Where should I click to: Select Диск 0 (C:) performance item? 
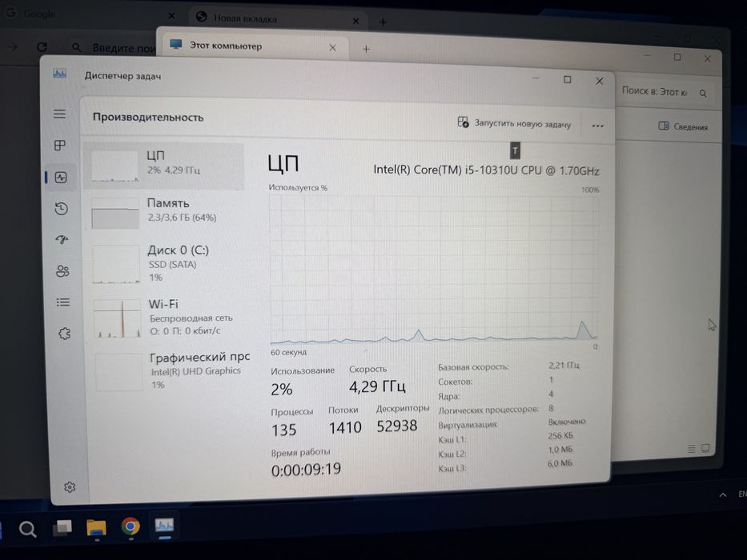point(165,263)
